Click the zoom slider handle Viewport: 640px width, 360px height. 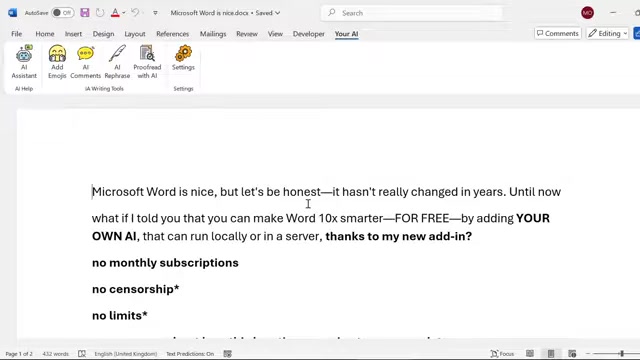click(x=622, y=353)
